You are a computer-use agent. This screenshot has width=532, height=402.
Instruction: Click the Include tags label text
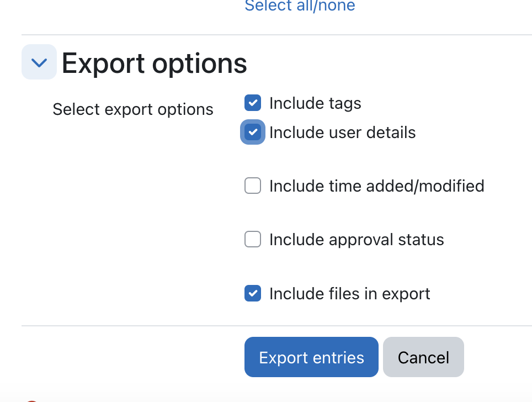pos(315,103)
